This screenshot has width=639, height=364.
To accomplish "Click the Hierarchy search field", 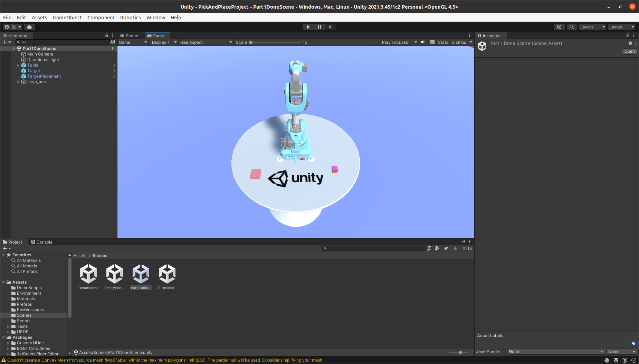I will click(x=62, y=42).
